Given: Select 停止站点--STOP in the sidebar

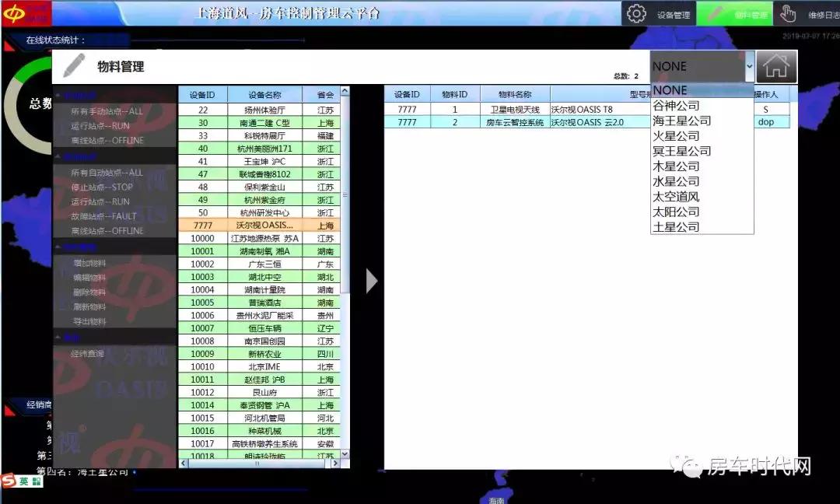Looking at the screenshot, I should (102, 187).
